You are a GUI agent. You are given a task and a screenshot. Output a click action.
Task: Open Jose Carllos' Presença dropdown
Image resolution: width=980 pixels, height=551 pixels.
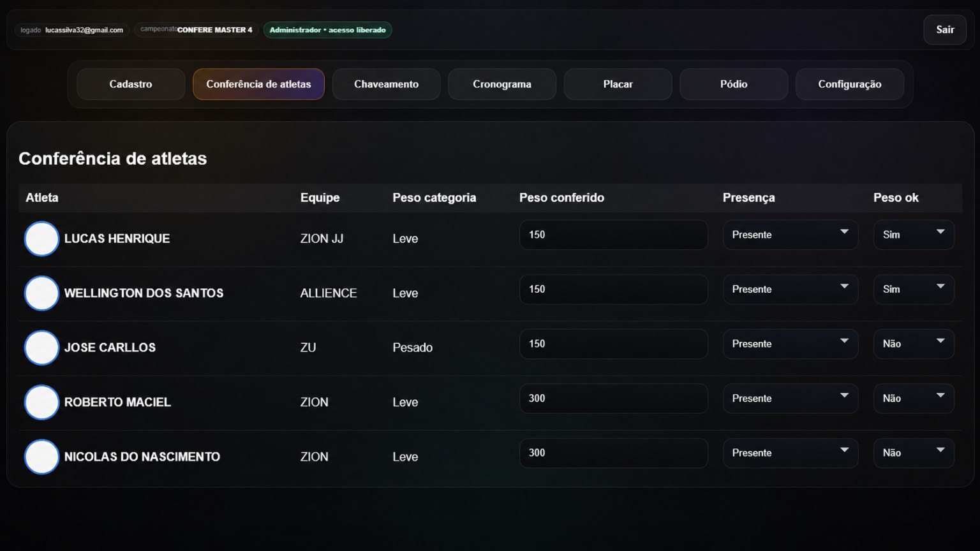click(x=791, y=344)
